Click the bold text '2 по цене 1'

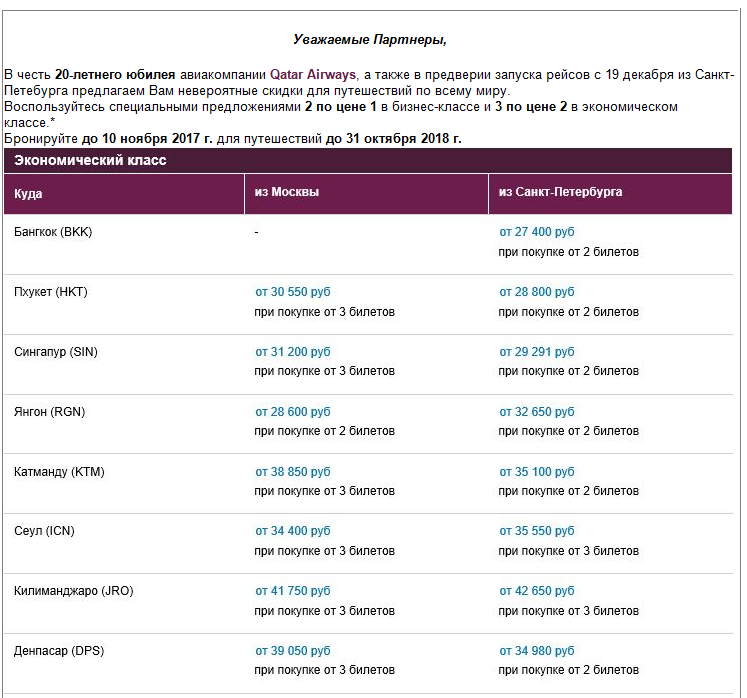point(341,107)
